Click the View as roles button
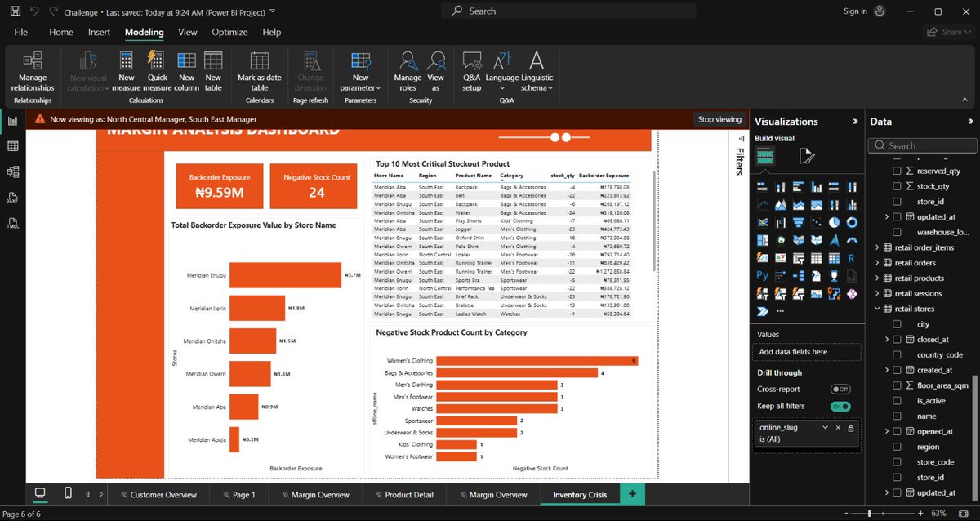The width and height of the screenshot is (980, 521). (435, 72)
